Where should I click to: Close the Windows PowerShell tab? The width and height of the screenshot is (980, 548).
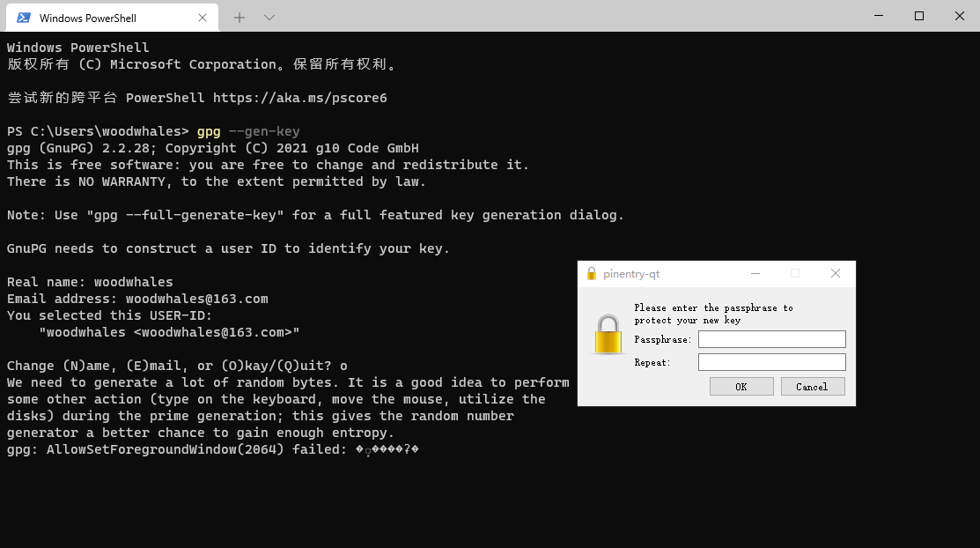203,18
